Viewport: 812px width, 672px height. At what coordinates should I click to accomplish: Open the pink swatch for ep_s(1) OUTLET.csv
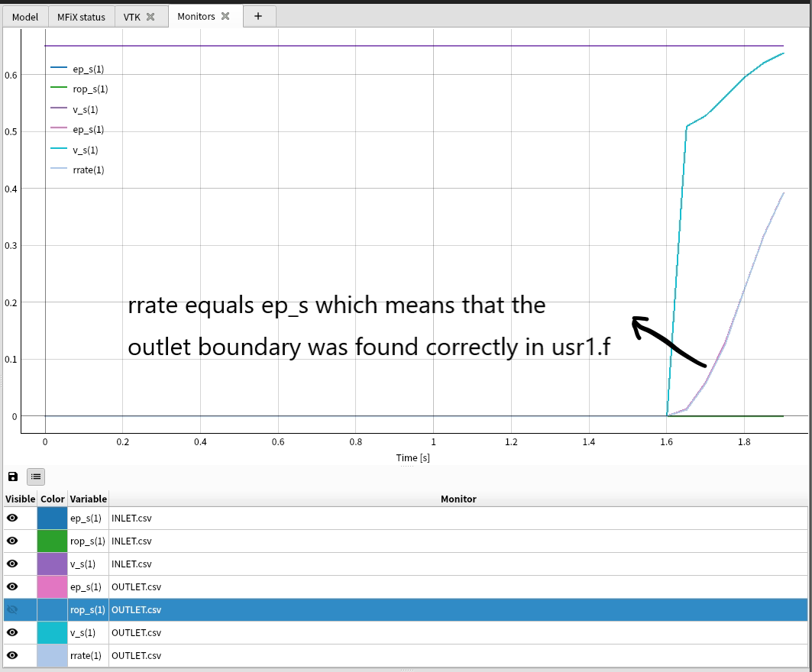(x=52, y=586)
